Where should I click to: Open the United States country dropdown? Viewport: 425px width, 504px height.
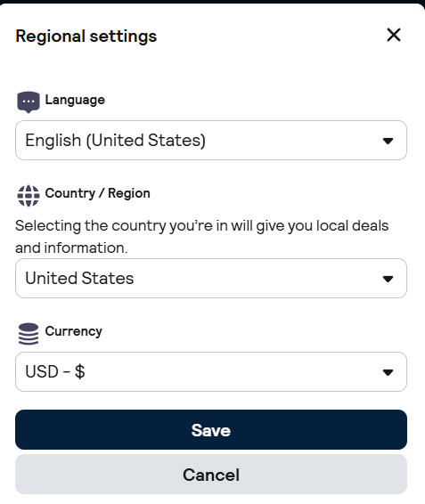pyautogui.click(x=211, y=279)
